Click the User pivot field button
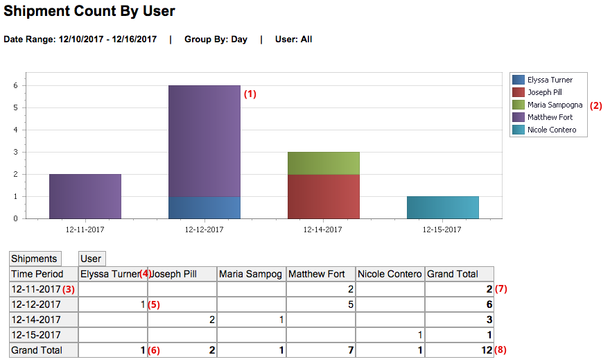 tap(91, 259)
